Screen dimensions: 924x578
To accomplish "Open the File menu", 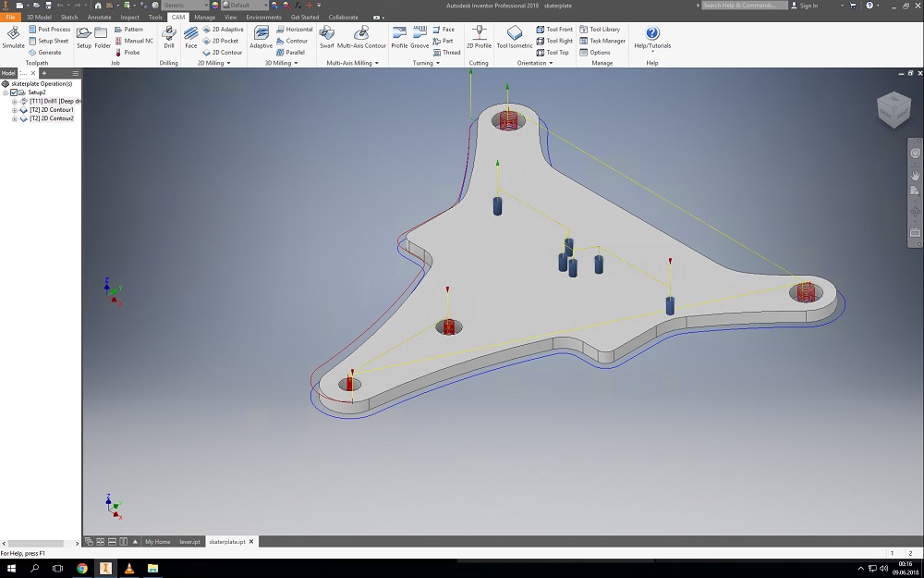I will (10, 17).
